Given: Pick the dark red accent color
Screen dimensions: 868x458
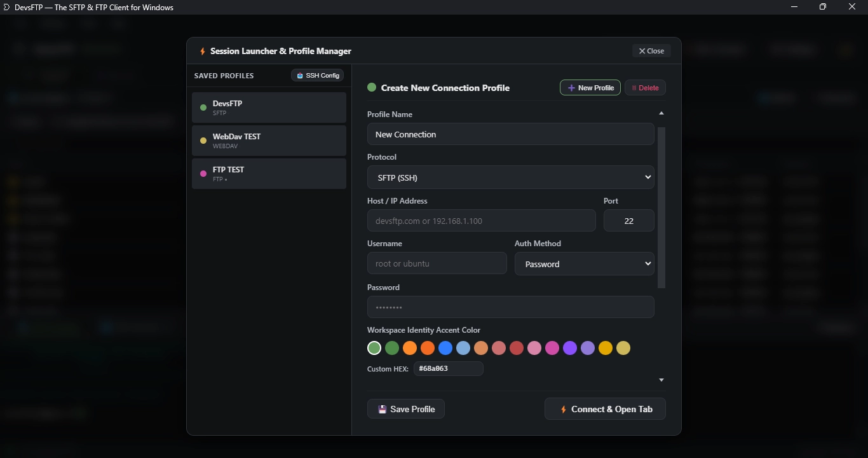Looking at the screenshot, I should coord(517,348).
